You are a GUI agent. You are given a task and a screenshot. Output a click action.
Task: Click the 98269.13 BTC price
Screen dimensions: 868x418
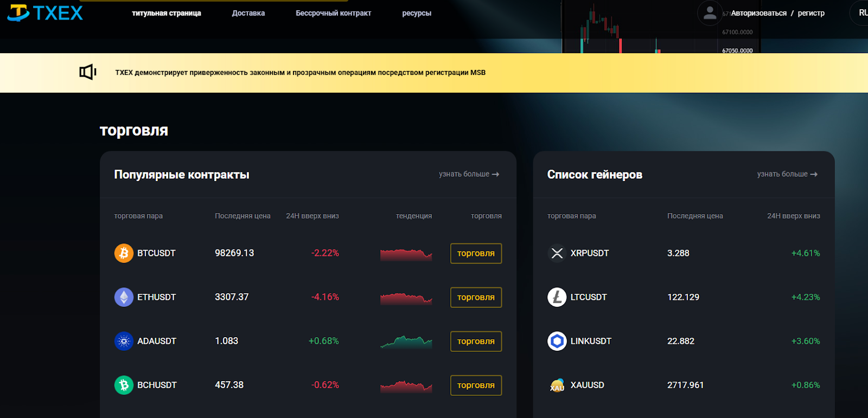coord(234,253)
